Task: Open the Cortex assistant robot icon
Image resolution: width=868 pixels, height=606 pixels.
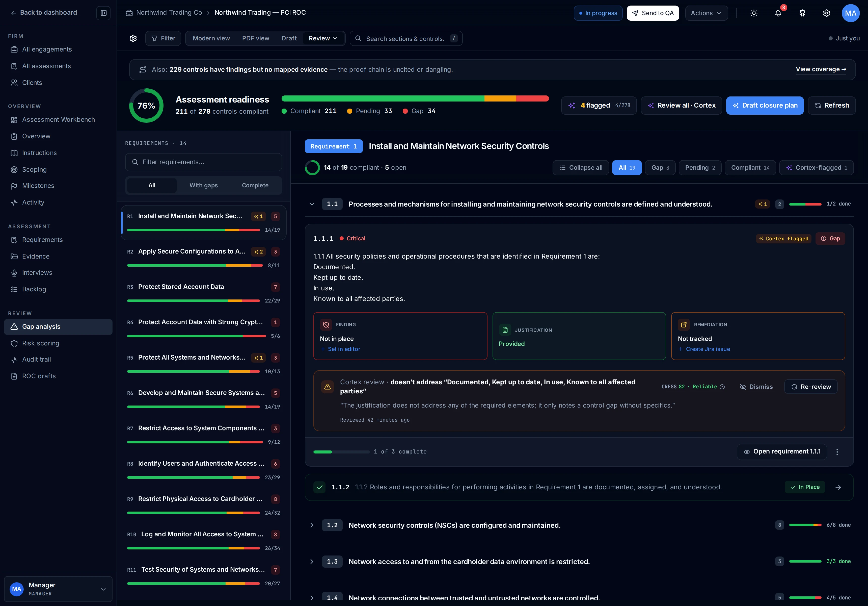Action: (x=802, y=13)
